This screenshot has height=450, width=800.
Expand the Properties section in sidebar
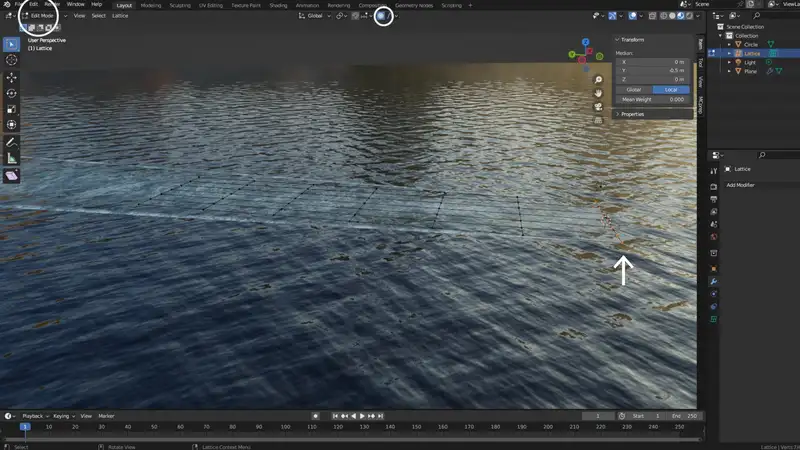633,114
